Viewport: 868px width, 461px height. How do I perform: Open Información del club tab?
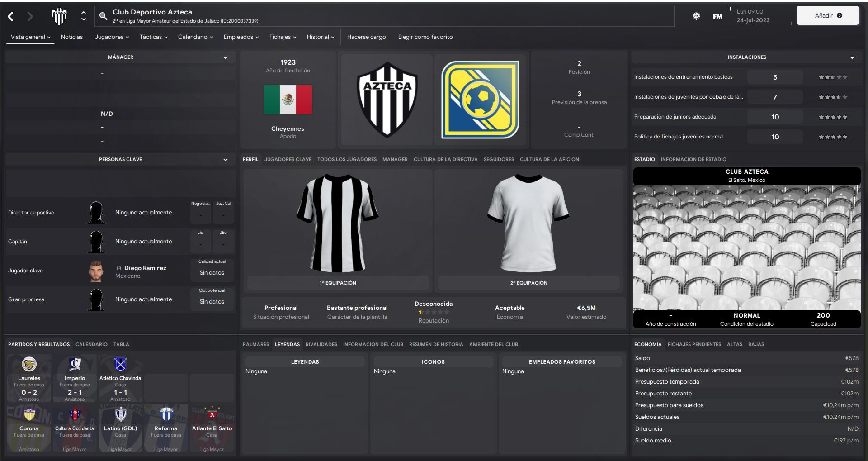(x=373, y=344)
